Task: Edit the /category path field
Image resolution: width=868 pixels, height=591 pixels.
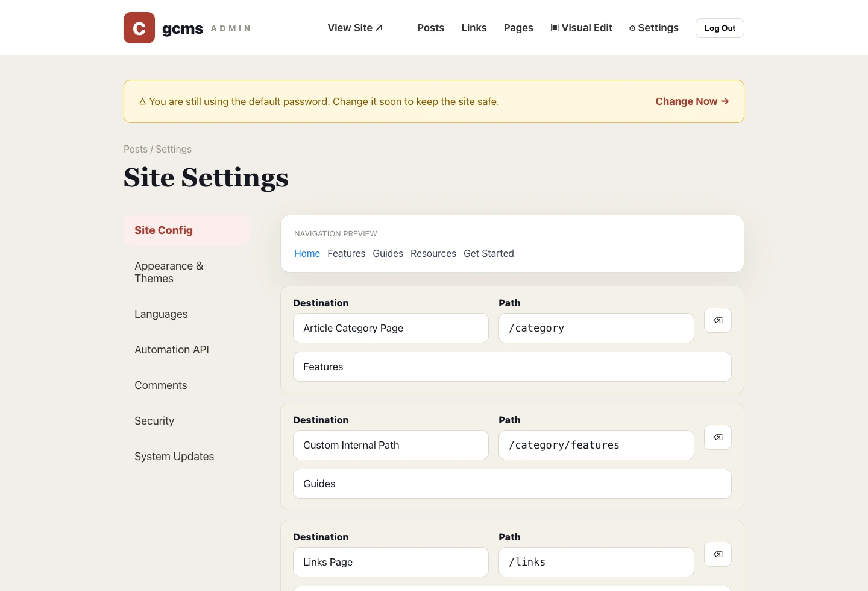Action: point(596,328)
